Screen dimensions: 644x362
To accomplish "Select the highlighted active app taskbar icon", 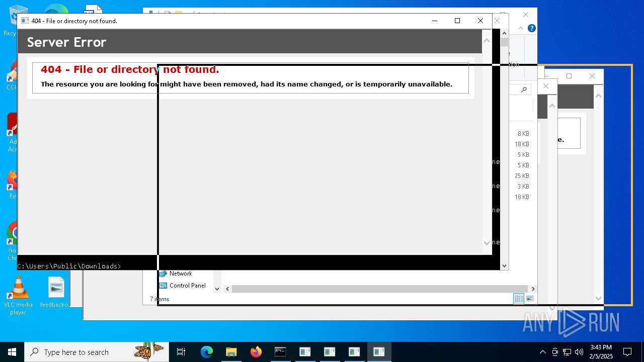I will (x=379, y=352).
